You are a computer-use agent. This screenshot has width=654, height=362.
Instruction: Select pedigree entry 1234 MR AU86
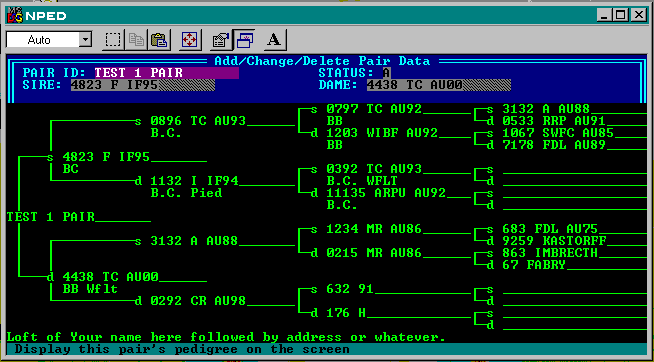[x=374, y=229]
